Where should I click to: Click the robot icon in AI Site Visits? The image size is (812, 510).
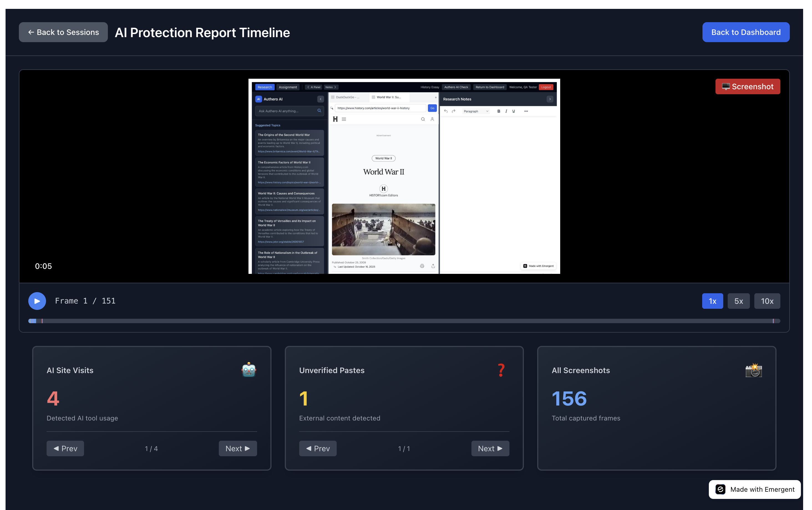tap(248, 370)
